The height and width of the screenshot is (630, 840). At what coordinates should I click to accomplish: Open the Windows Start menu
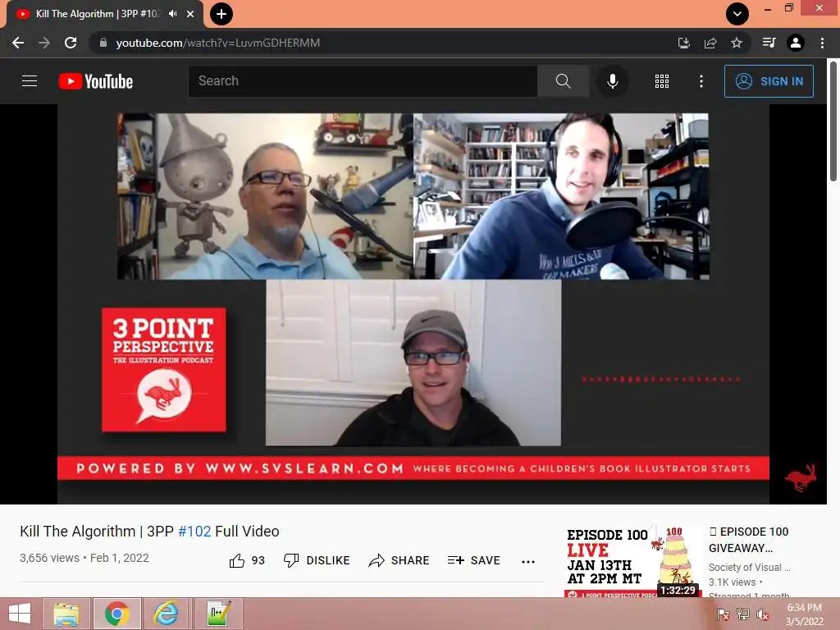20,614
